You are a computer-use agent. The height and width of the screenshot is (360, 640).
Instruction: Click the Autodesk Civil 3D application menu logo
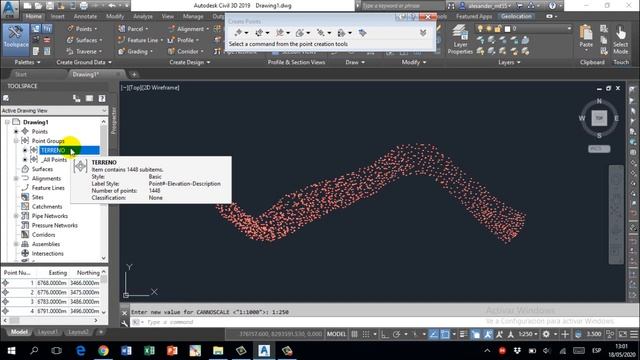point(10,8)
